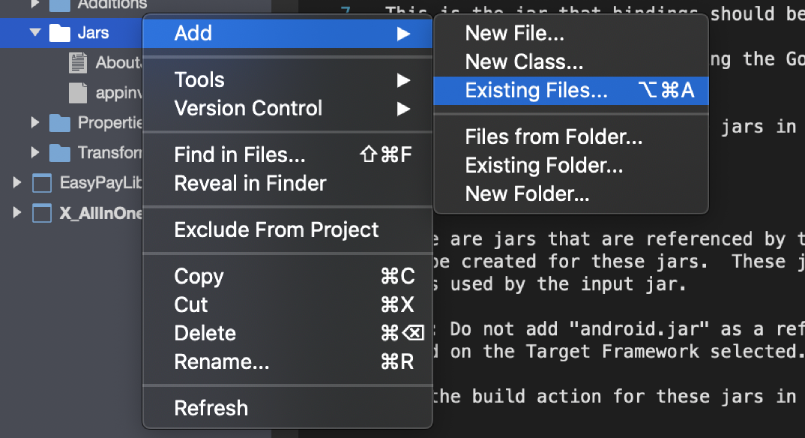Expand the Properties folder triangle
This screenshot has width=805, height=438.
point(35,122)
